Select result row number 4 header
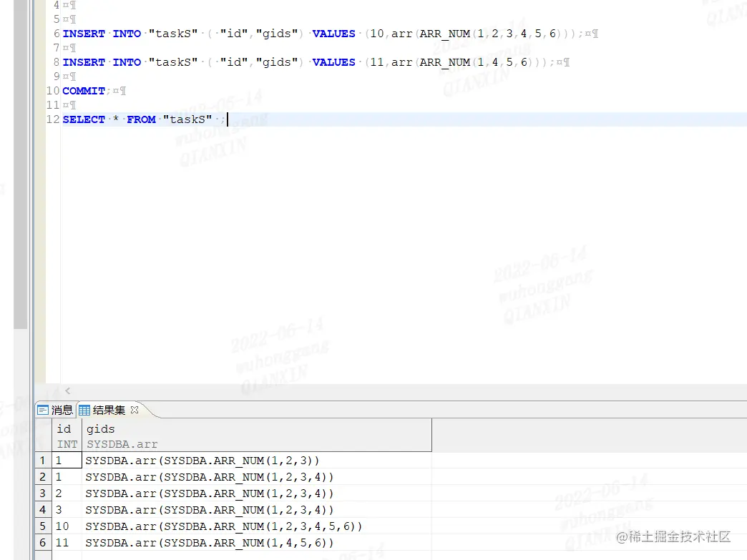Screen dimensions: 747x560 [x=43, y=509]
